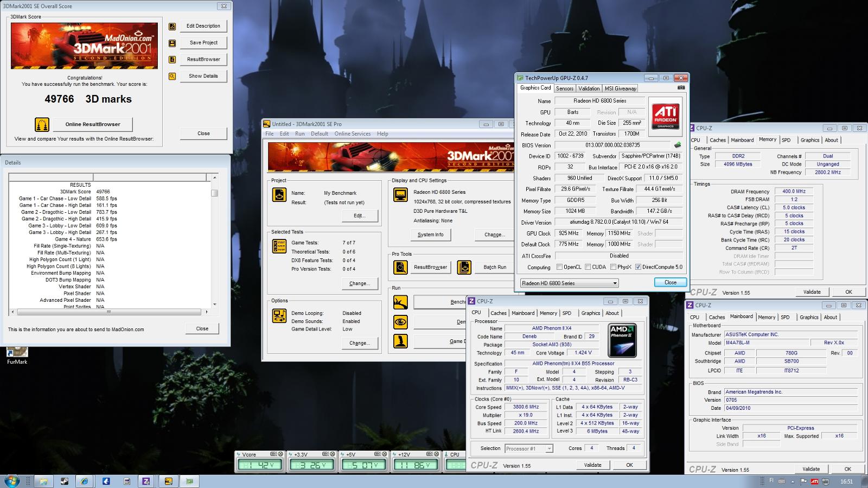The width and height of the screenshot is (868, 488).
Task: Open the Online Services menu
Action: click(353, 134)
